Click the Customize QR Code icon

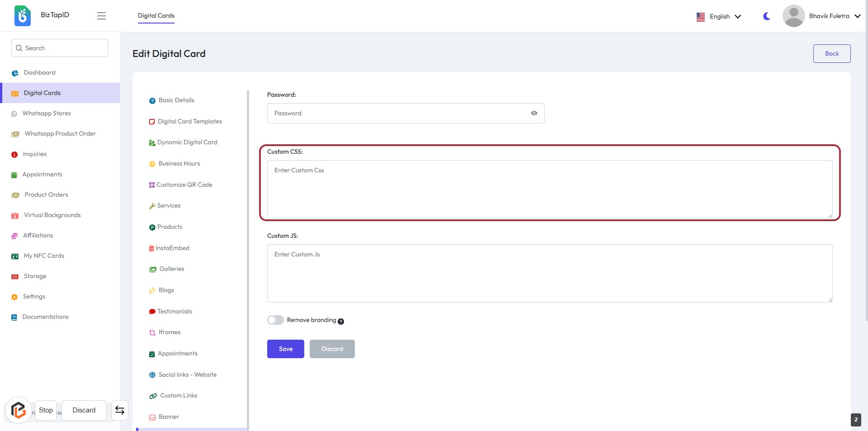(x=152, y=185)
